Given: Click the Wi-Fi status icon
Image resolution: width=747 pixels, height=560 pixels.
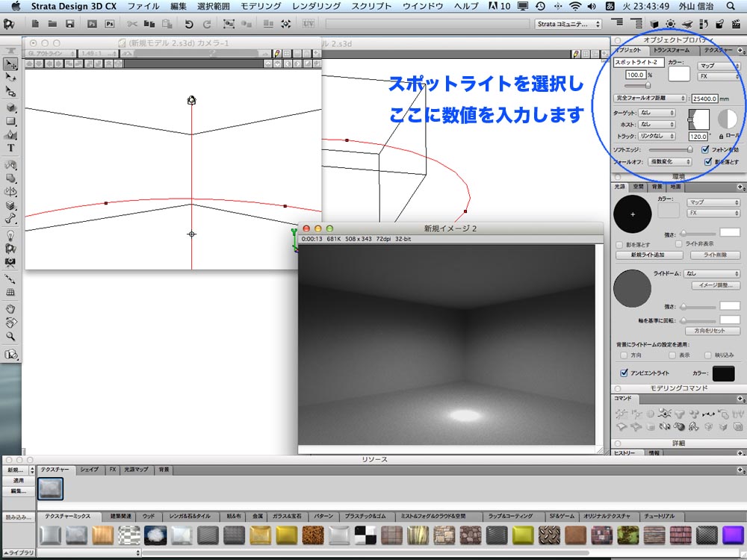Looking at the screenshot, I should (575, 6).
